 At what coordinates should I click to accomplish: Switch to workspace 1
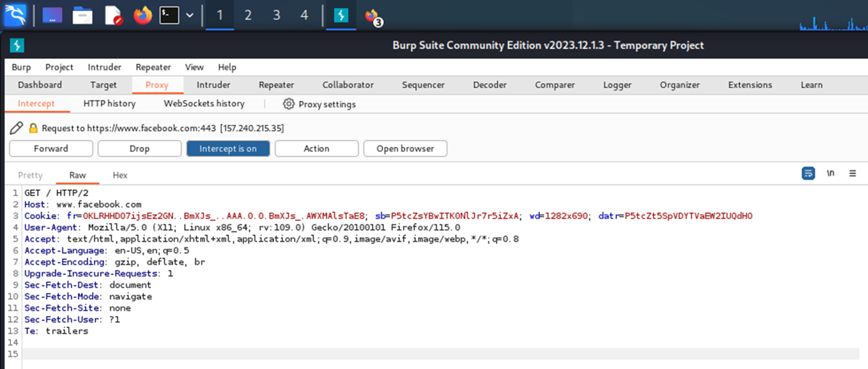point(220,16)
